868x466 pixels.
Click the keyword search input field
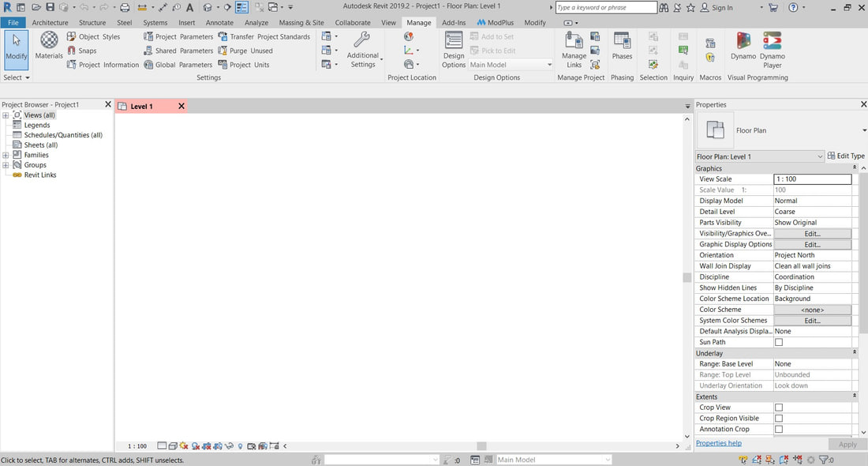(x=606, y=8)
